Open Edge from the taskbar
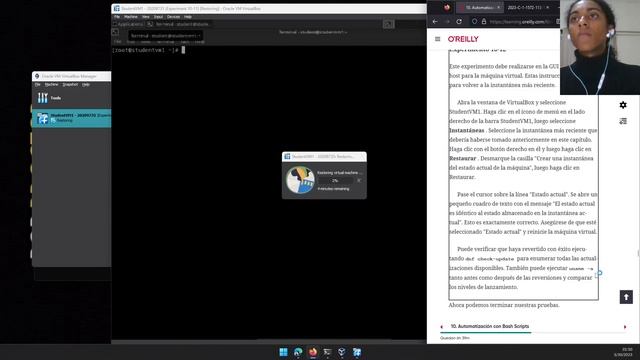 pyautogui.click(x=298, y=352)
